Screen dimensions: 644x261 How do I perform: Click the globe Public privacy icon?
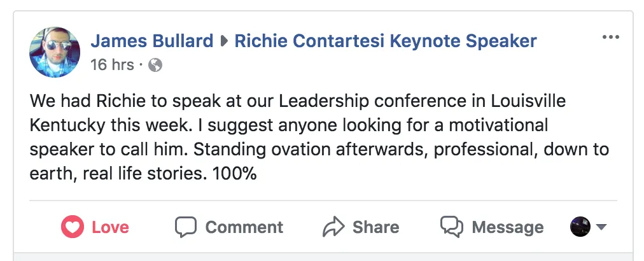(x=155, y=65)
